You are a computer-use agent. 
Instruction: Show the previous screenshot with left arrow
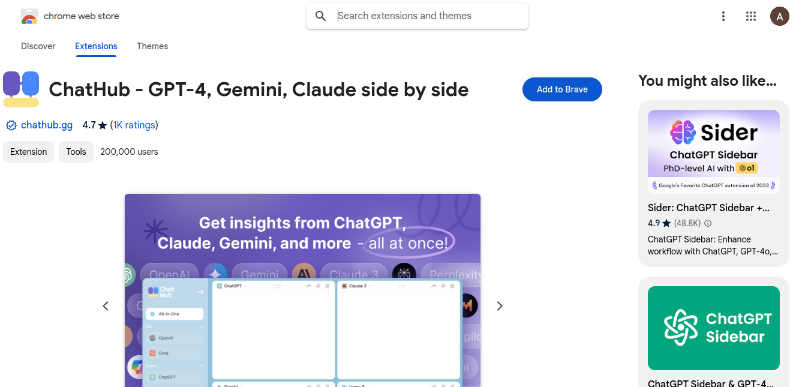(x=106, y=306)
